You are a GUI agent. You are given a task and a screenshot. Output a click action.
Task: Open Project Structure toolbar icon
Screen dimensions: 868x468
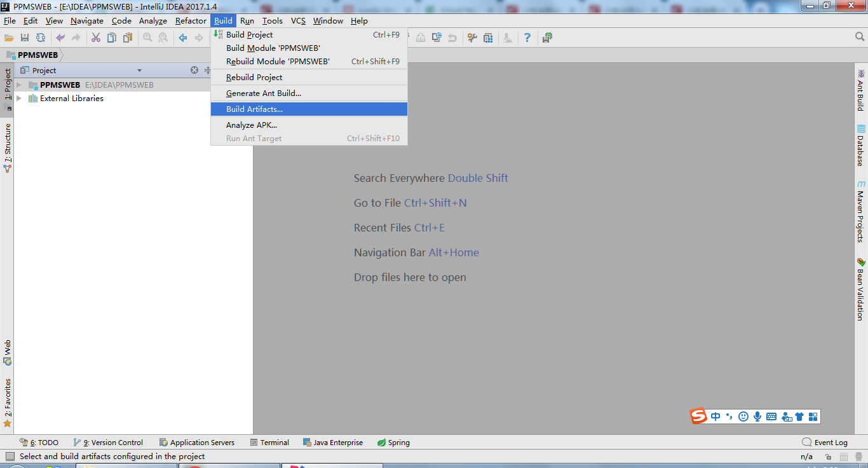pyautogui.click(x=488, y=38)
